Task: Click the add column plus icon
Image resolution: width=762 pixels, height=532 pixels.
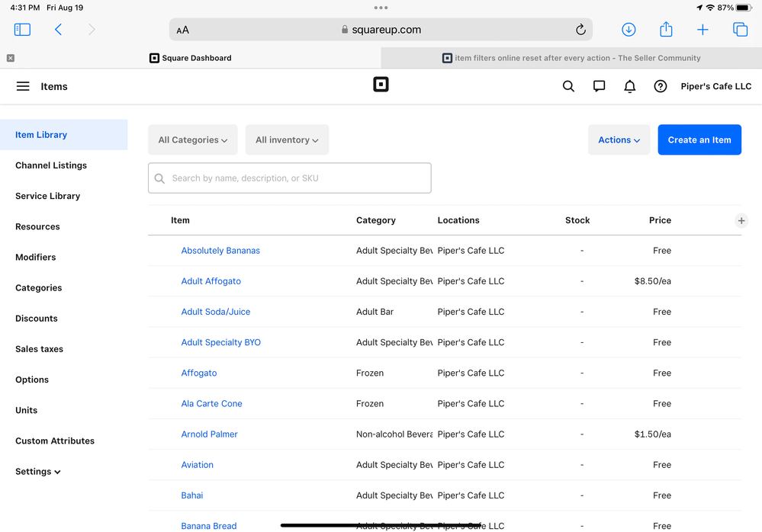Action: coord(741,221)
